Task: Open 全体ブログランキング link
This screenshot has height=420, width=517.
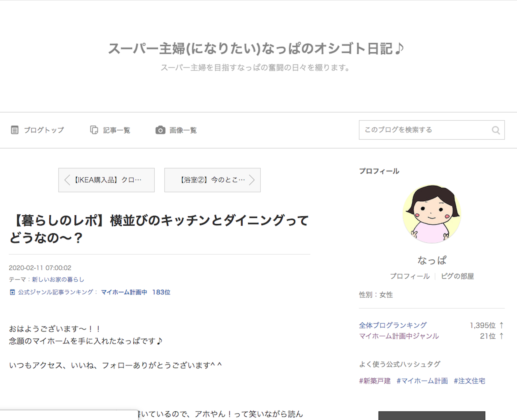Action: 393,325
